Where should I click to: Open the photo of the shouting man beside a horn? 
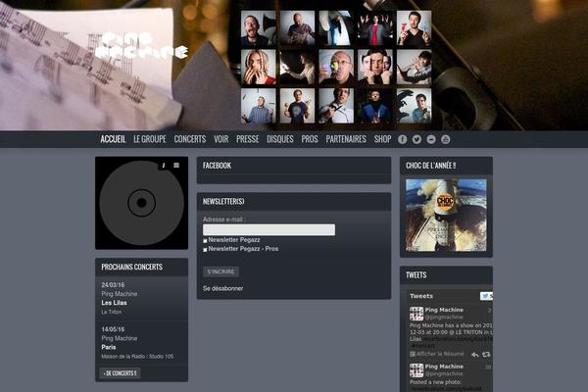tap(259, 28)
